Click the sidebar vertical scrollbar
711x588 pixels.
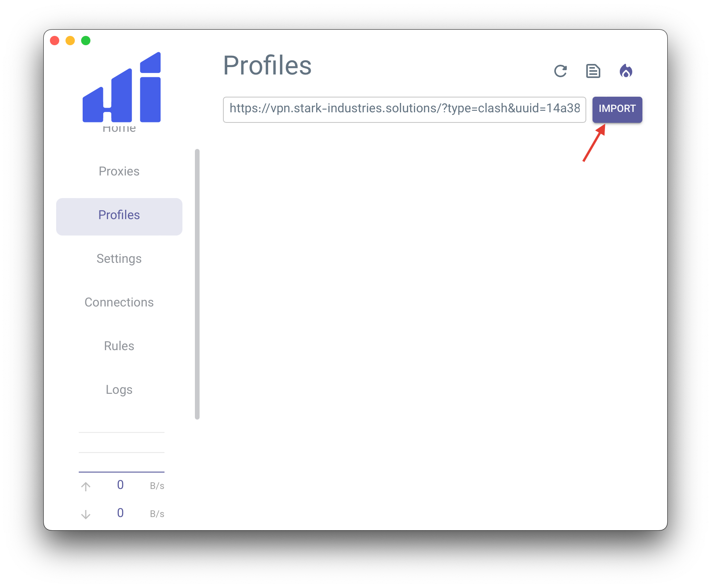197,284
